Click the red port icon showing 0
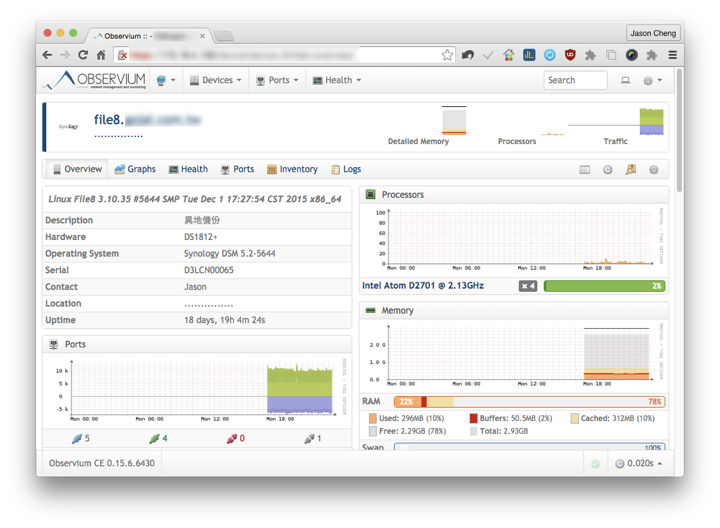The width and height of the screenshot is (720, 528). point(232,438)
